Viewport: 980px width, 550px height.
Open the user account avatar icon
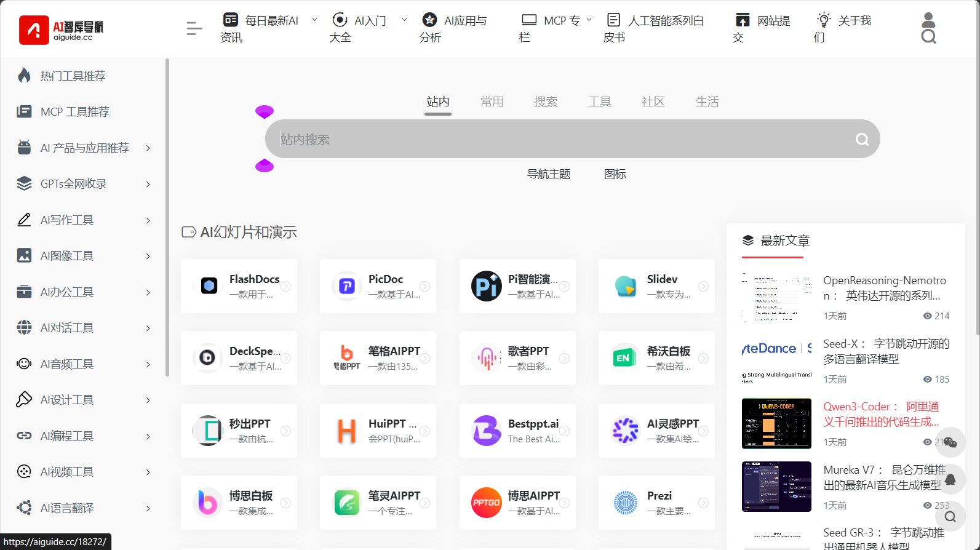(928, 20)
